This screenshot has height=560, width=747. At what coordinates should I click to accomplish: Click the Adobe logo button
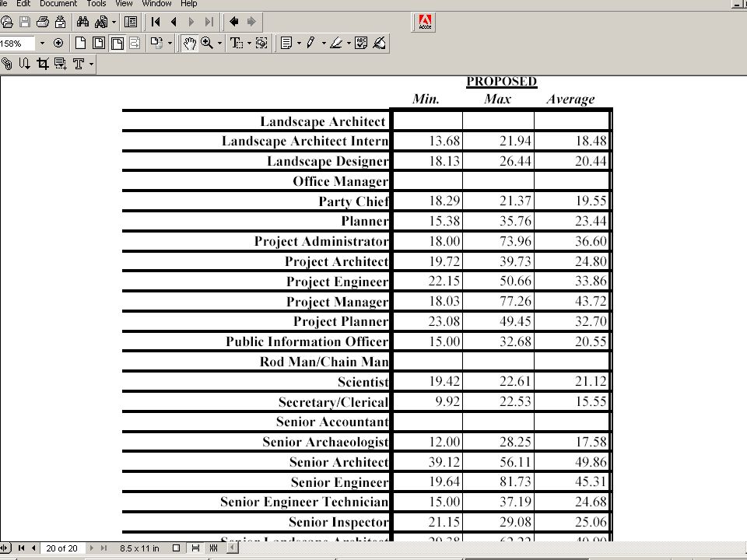click(424, 22)
